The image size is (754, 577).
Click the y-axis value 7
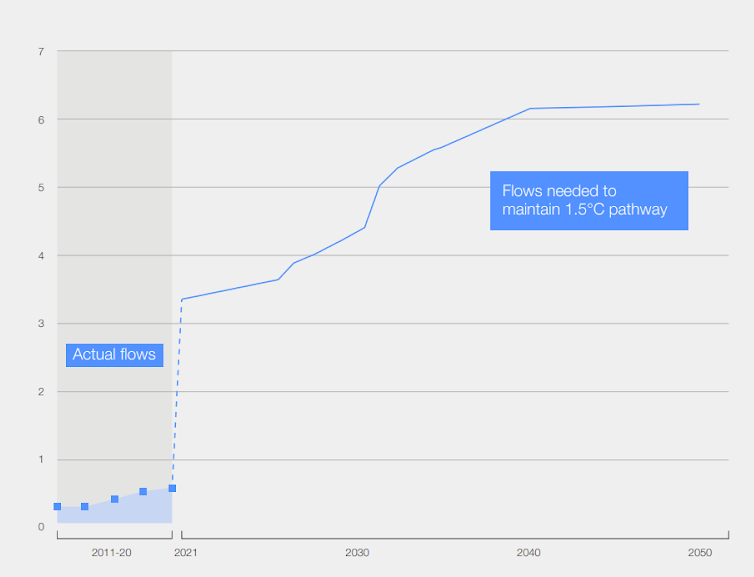coord(41,51)
